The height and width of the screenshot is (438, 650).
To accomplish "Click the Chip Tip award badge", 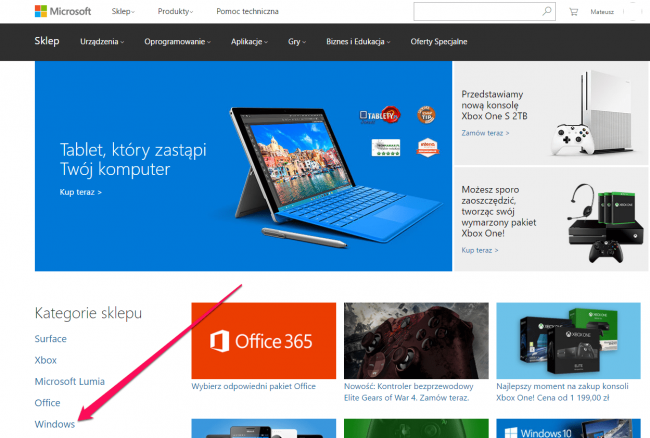I will (426, 115).
